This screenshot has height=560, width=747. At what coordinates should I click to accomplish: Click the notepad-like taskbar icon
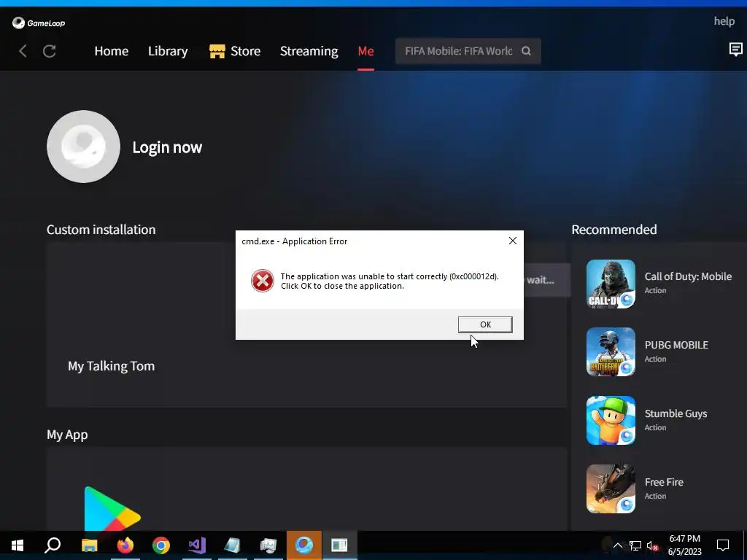[x=233, y=545]
